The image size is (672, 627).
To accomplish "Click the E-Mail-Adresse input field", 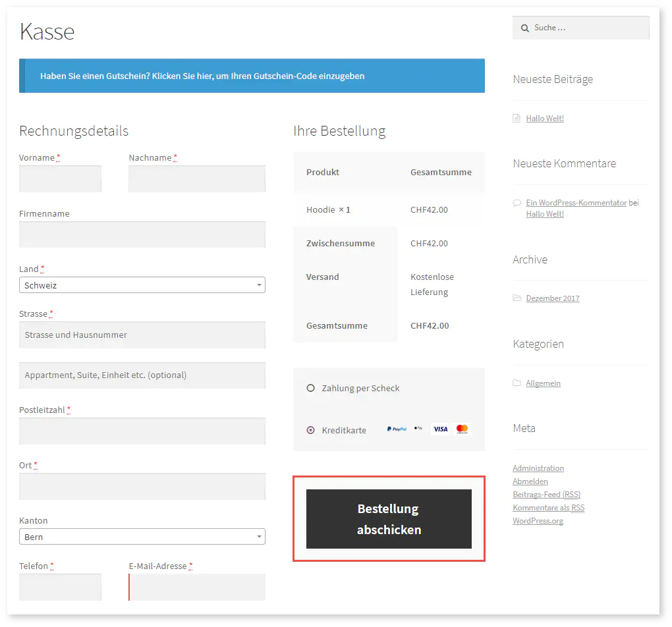I will [x=197, y=587].
